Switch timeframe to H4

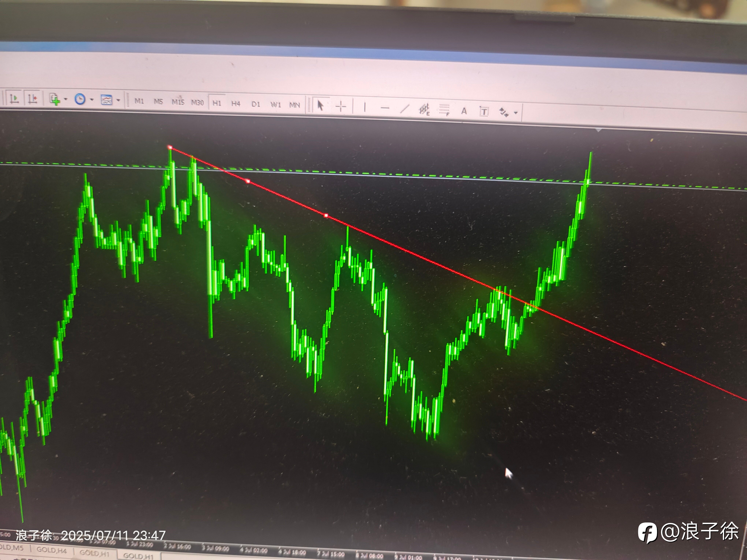pos(236,104)
